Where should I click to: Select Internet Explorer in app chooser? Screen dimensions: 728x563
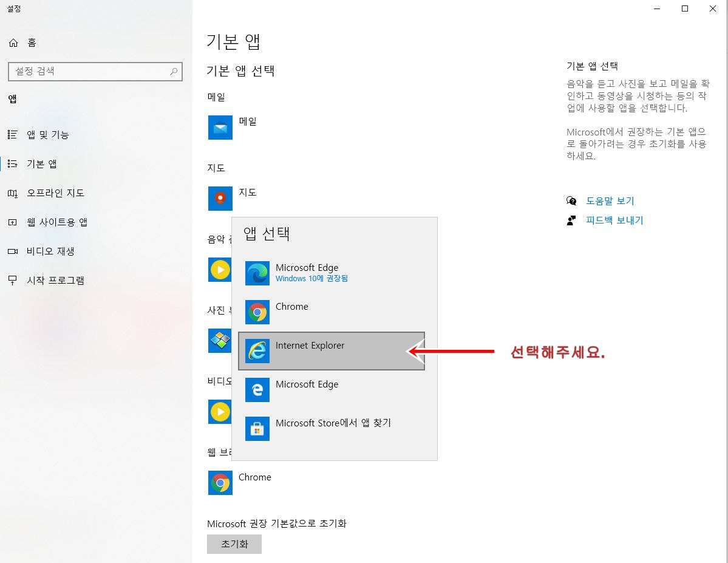332,351
